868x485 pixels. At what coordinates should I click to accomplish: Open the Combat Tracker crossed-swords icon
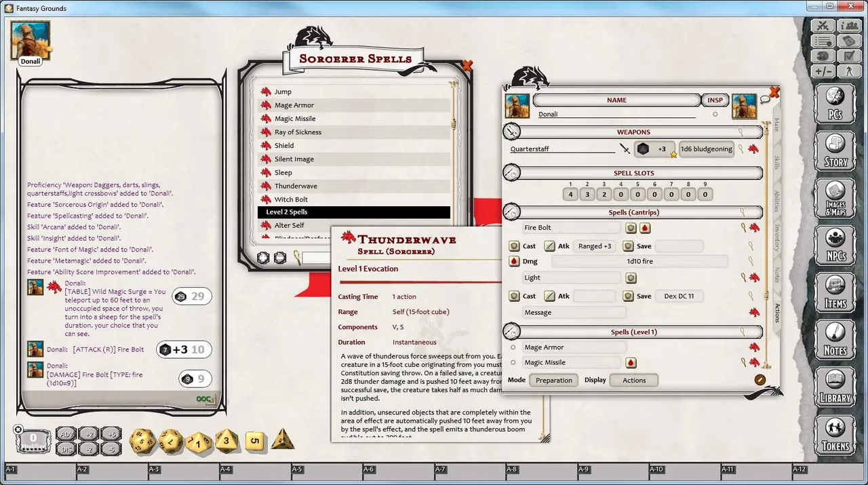click(x=823, y=26)
